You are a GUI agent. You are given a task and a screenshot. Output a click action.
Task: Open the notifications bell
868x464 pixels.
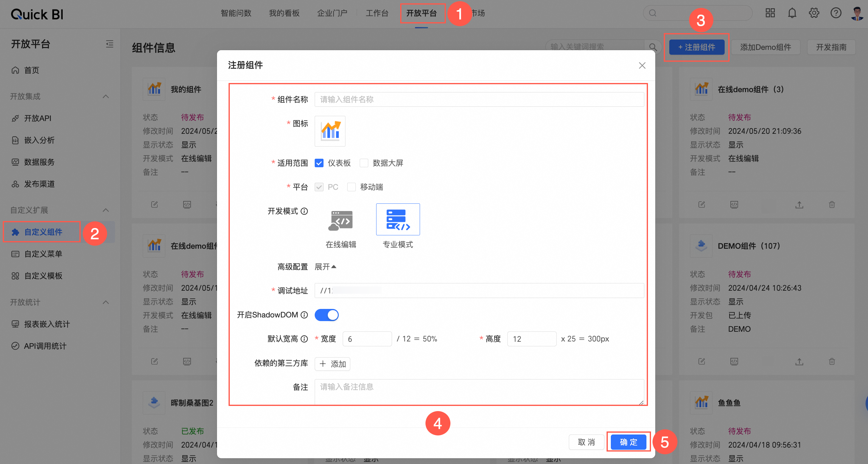(792, 13)
